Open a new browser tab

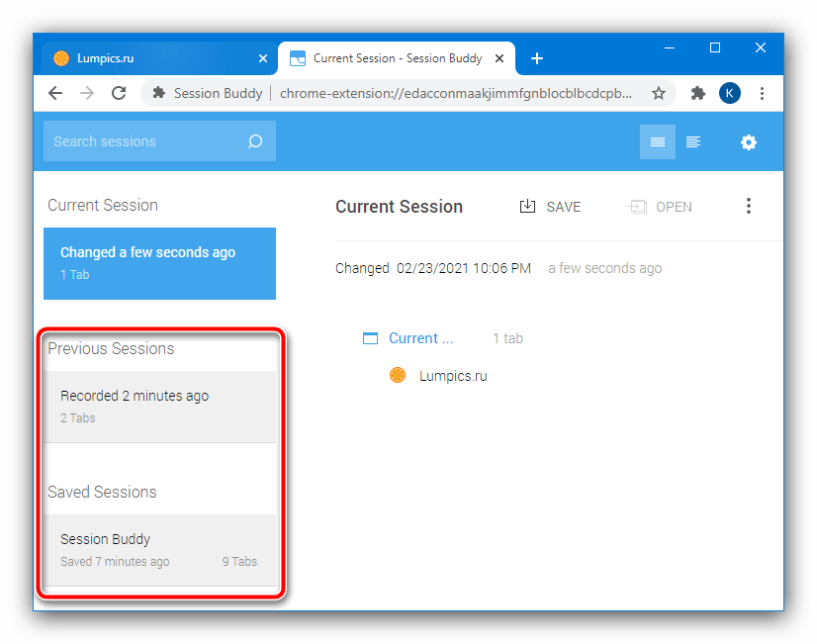point(537,58)
